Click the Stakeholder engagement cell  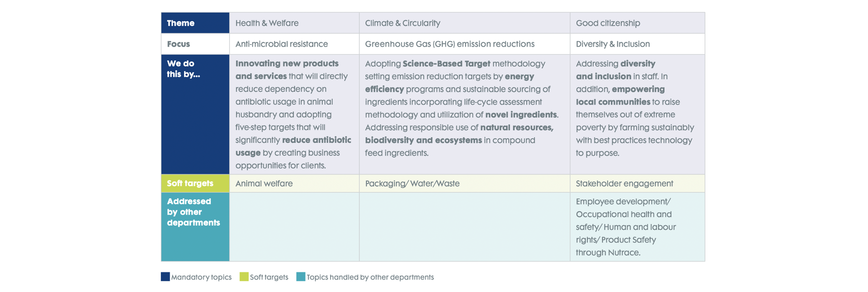tap(638, 183)
